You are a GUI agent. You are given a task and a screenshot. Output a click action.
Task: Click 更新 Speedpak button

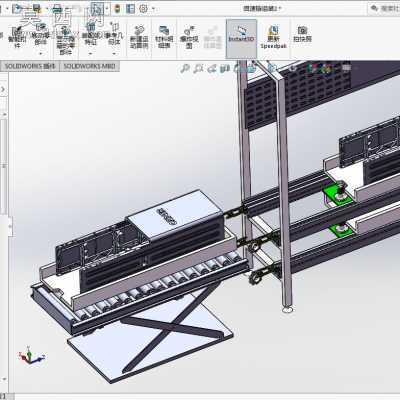click(x=273, y=37)
